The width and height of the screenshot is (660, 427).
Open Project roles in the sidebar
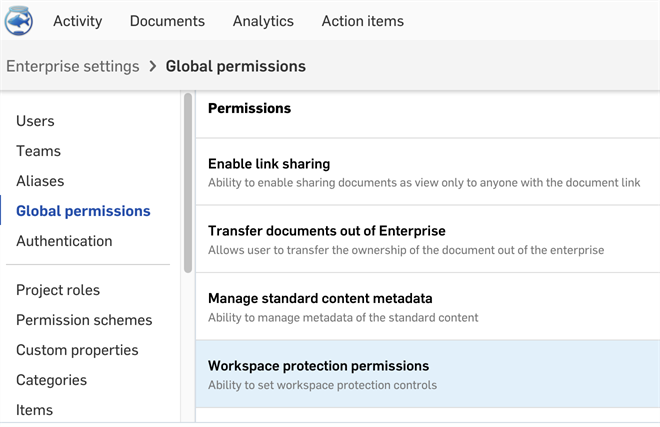click(x=58, y=290)
